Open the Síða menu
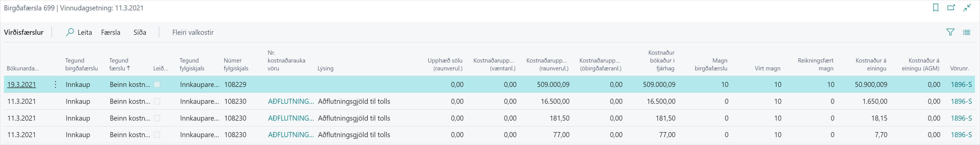 pos(140,32)
